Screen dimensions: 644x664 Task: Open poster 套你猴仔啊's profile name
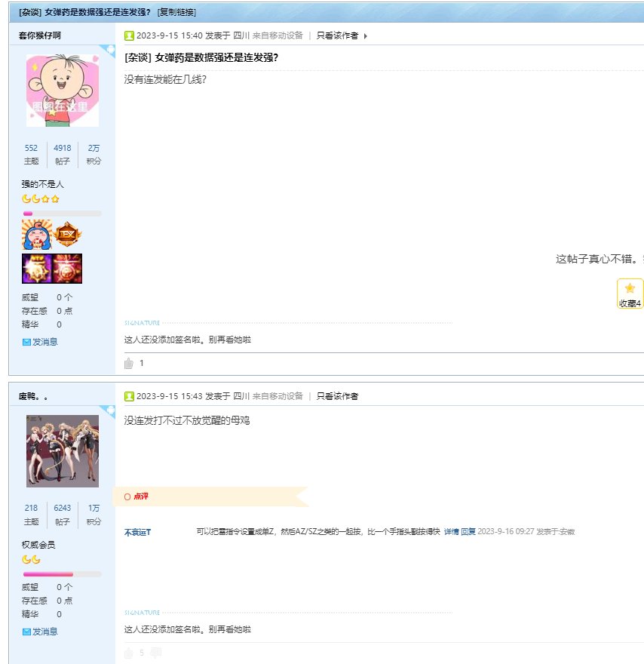[40, 35]
